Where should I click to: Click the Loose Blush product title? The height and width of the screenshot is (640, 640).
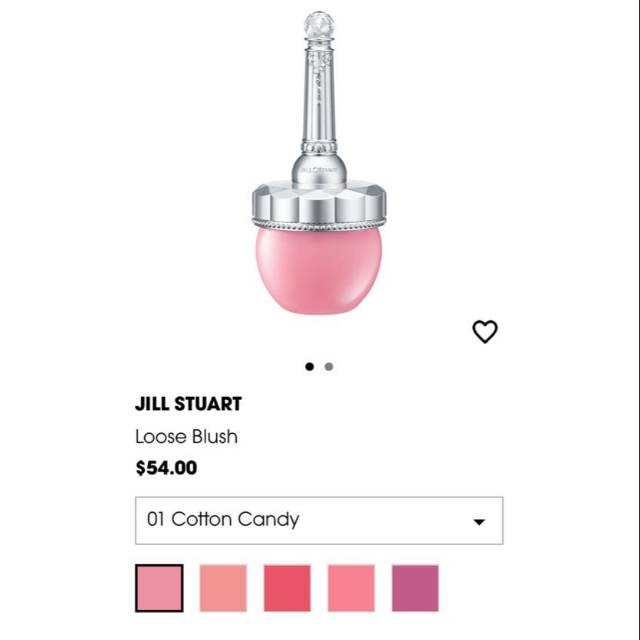pos(187,436)
